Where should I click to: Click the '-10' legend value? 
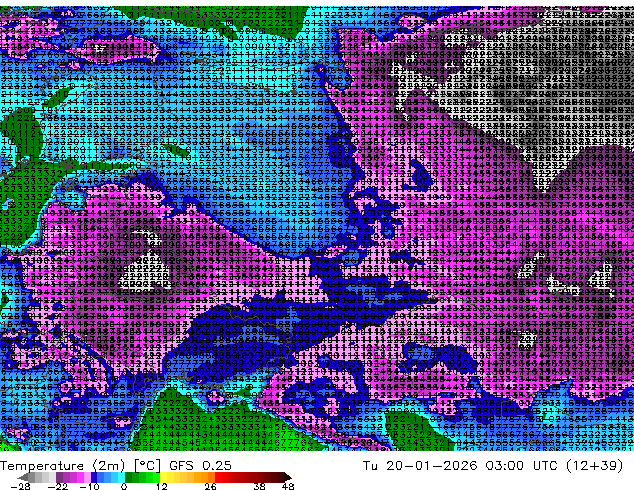click(x=89, y=486)
